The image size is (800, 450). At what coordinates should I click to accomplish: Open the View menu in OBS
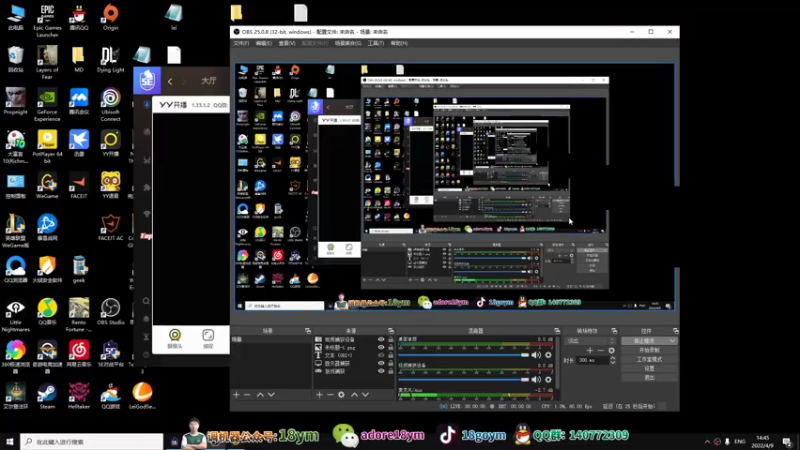pos(287,43)
